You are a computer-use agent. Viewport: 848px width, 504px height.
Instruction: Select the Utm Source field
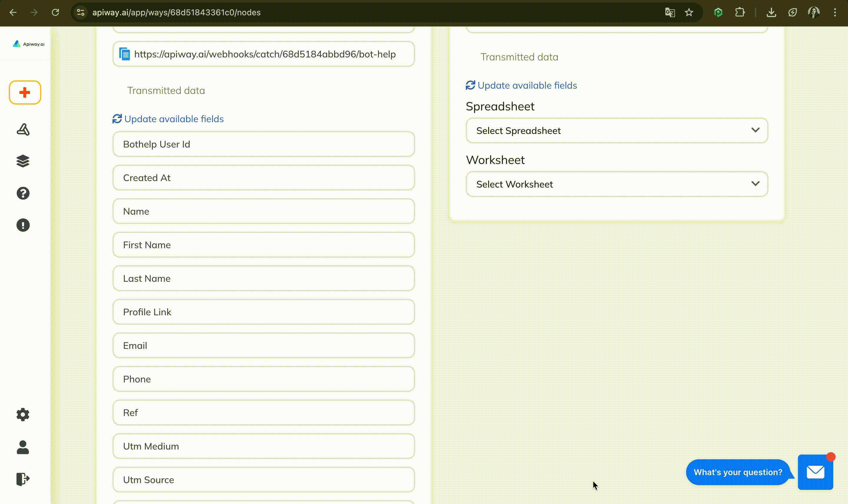point(264,480)
